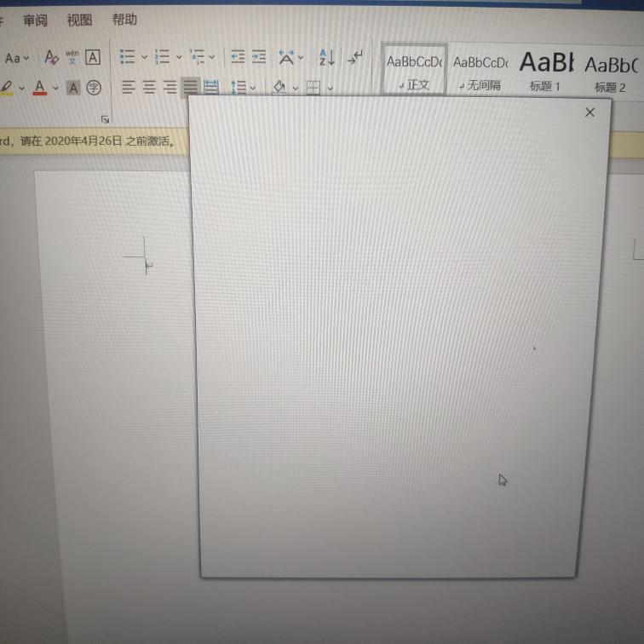Screen dimensions: 644x644
Task: Click the Line and Paragraph Spacing icon
Action: (239, 88)
